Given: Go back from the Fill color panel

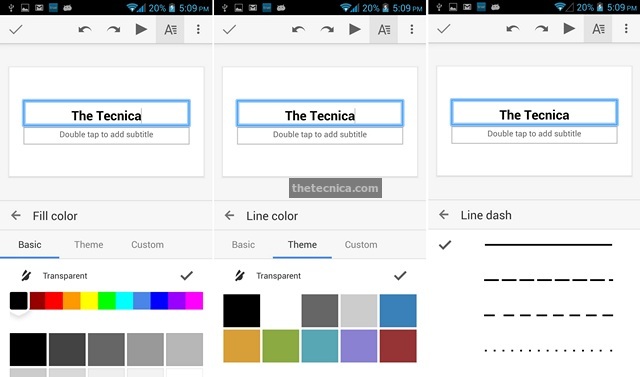Looking at the screenshot, I should click(16, 215).
